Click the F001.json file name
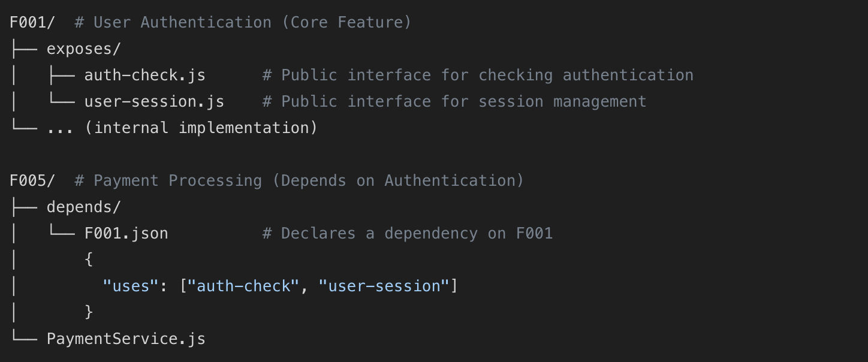 click(126, 233)
